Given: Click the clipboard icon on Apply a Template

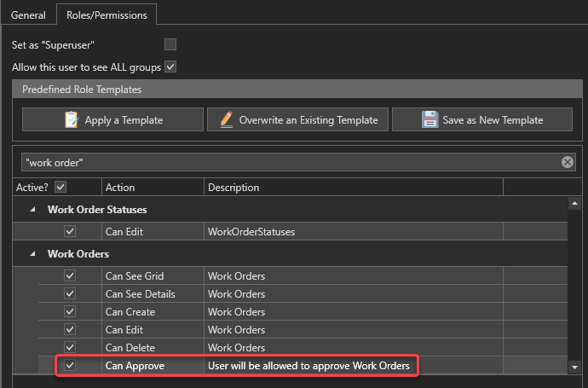Looking at the screenshot, I should pos(72,120).
